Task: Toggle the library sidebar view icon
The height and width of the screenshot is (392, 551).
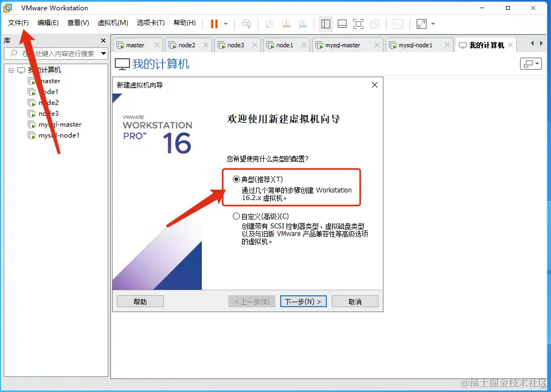Action: pos(326,24)
